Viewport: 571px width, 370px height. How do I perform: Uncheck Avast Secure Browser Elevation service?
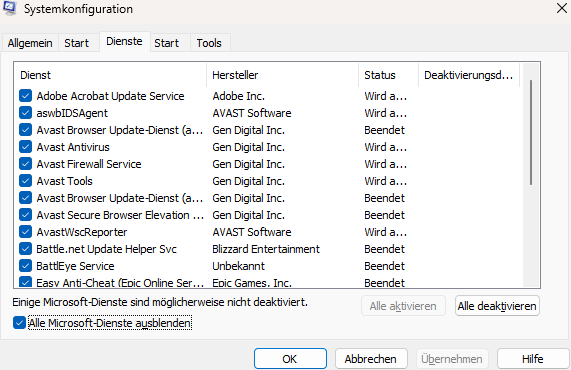pos(25,215)
